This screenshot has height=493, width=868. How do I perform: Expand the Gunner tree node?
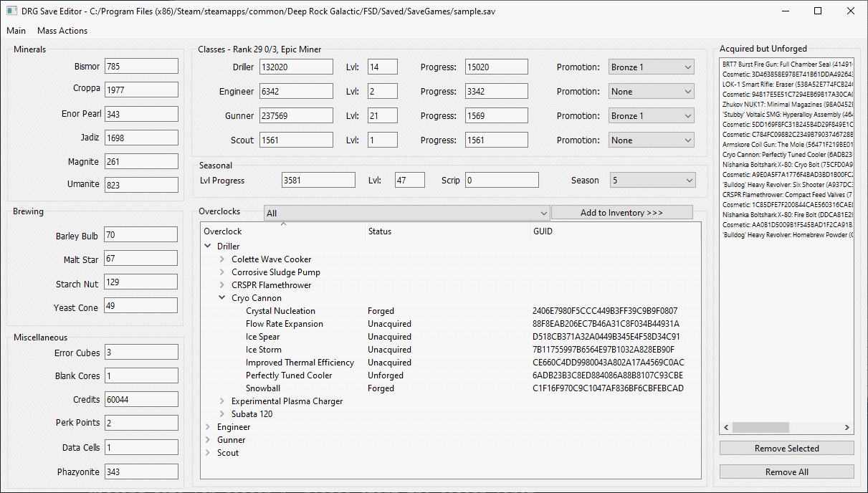(208, 440)
